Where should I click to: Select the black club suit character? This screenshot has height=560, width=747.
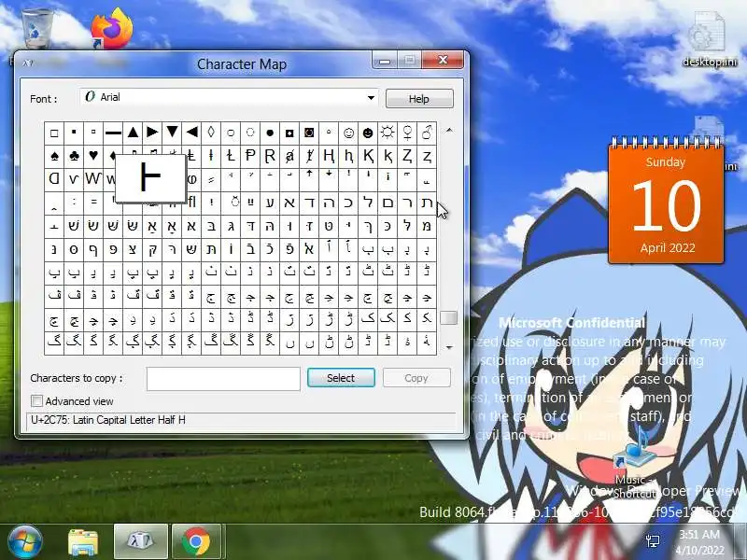tap(74, 156)
